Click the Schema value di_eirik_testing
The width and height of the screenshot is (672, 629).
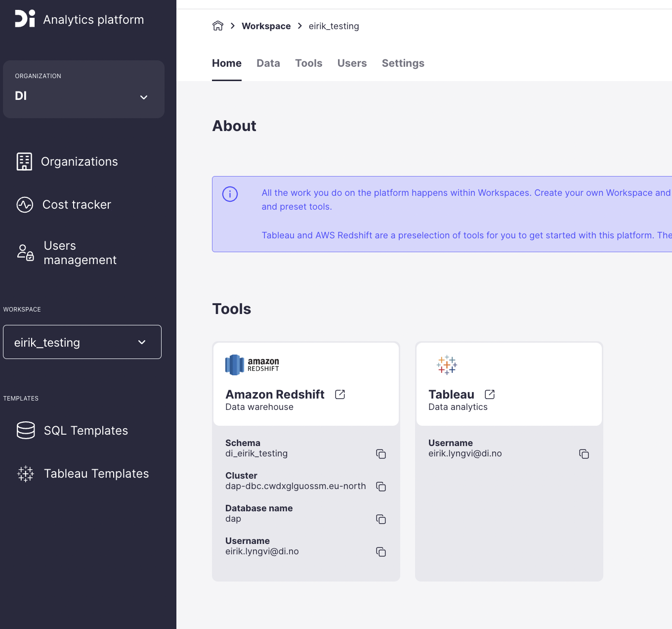256,453
